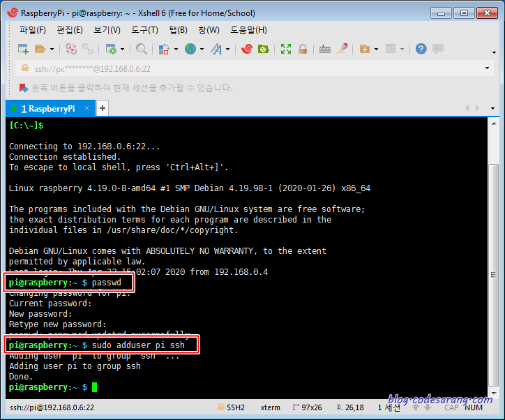Image resolution: width=505 pixels, height=420 pixels.
Task: Add a new tab with plus button
Action: click(103, 108)
